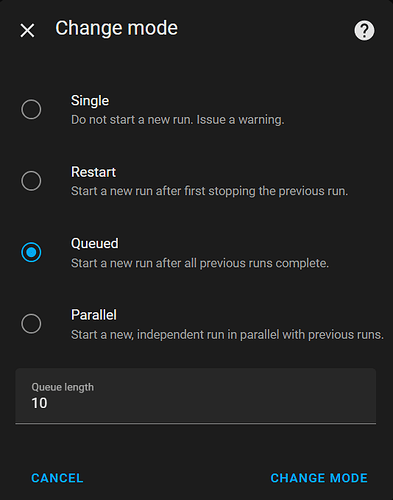Confirm with the Change Mode button

[319, 478]
